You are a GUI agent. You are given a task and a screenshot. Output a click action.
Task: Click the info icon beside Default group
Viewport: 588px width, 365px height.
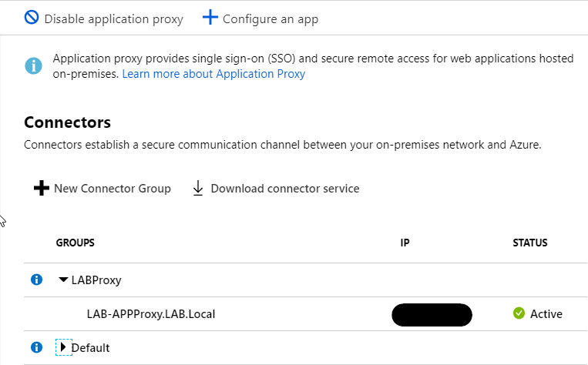(x=35, y=347)
